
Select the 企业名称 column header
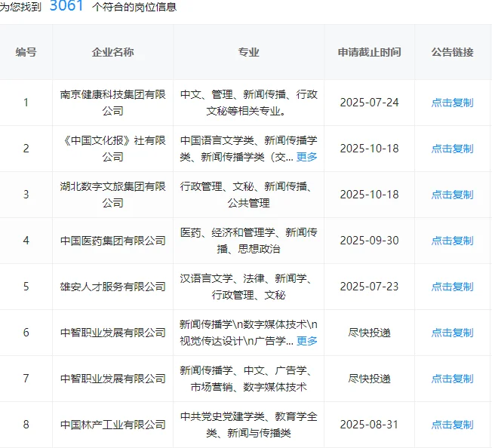112,52
